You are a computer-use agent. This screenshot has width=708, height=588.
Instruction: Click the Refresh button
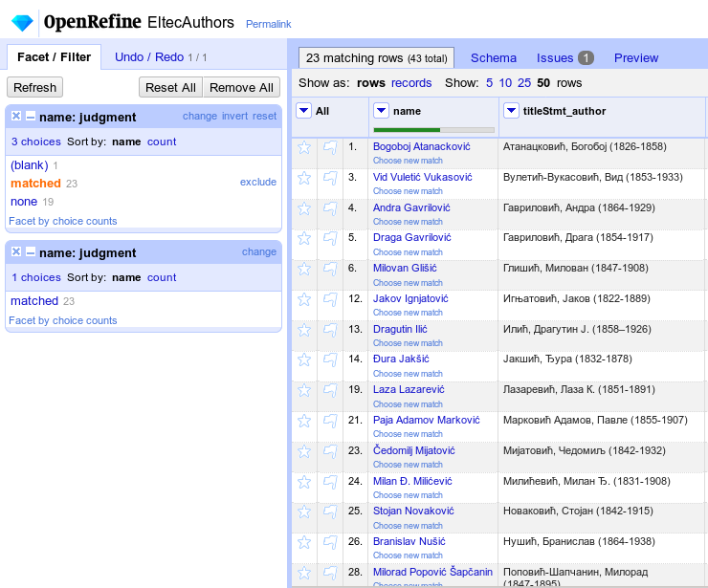pyautogui.click(x=34, y=87)
